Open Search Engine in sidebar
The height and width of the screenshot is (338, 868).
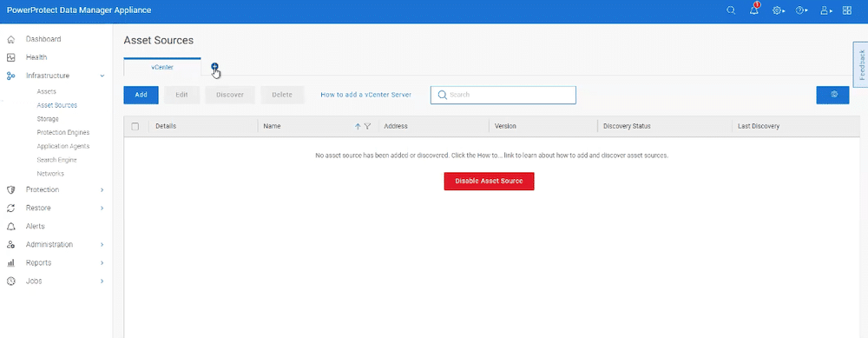coord(56,160)
